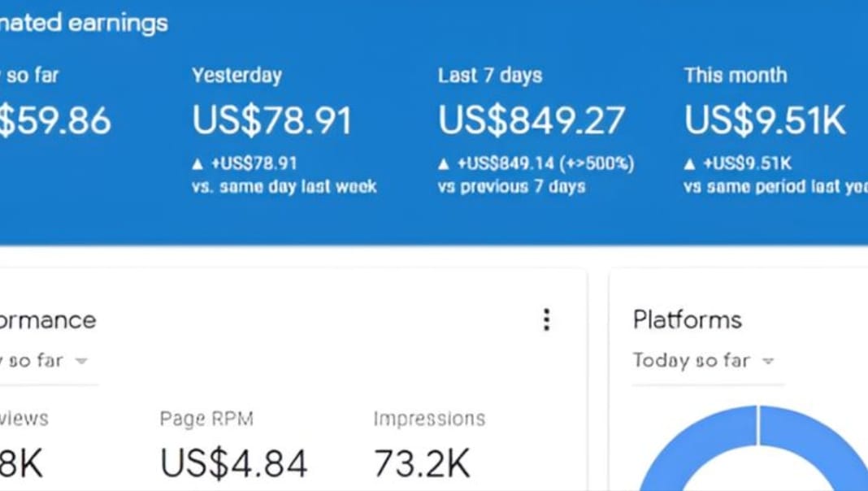Image resolution: width=868 pixels, height=491 pixels.
Task: Click the upward triangle under Yesterday earnings
Action: pyautogui.click(x=197, y=164)
